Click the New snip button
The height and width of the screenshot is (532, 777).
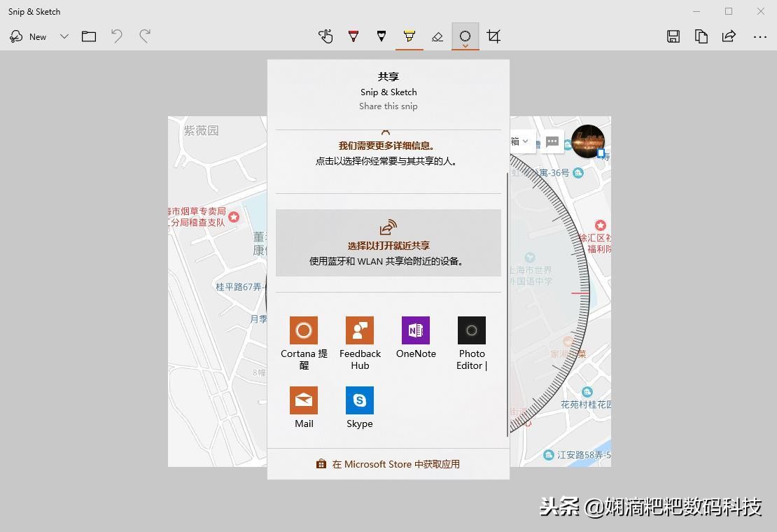[x=28, y=36]
